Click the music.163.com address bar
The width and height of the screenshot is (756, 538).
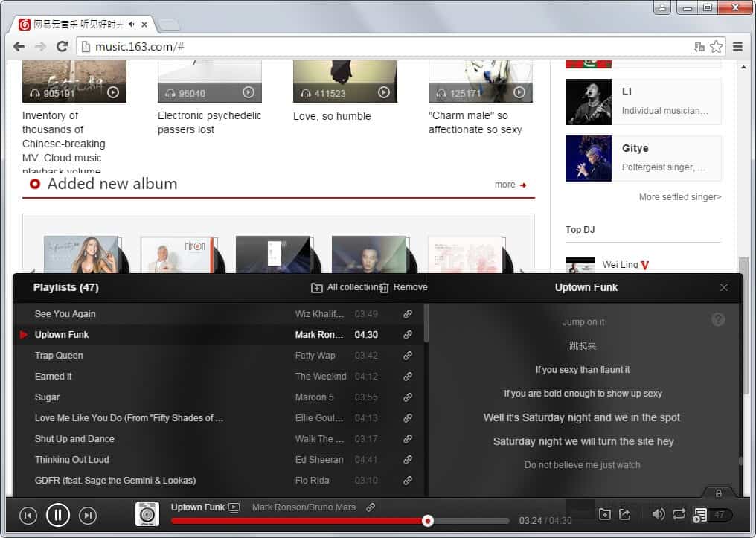385,47
